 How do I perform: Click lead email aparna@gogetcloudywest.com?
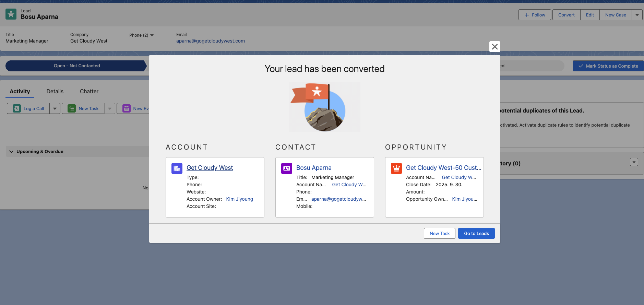click(211, 41)
